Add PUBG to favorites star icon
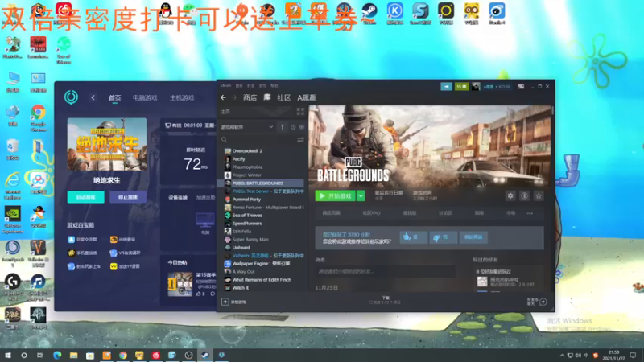Screen dimensions: 644x362 coord(539,195)
